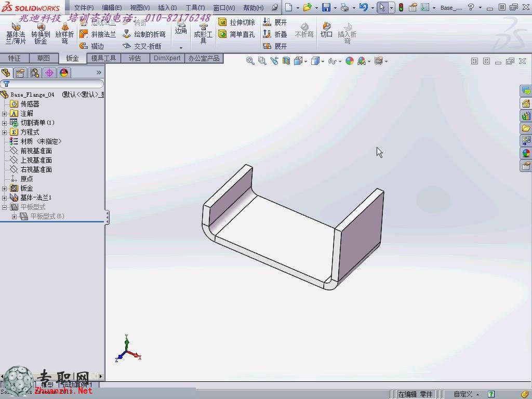Expand the 钣金 feature node

[x=4, y=188]
